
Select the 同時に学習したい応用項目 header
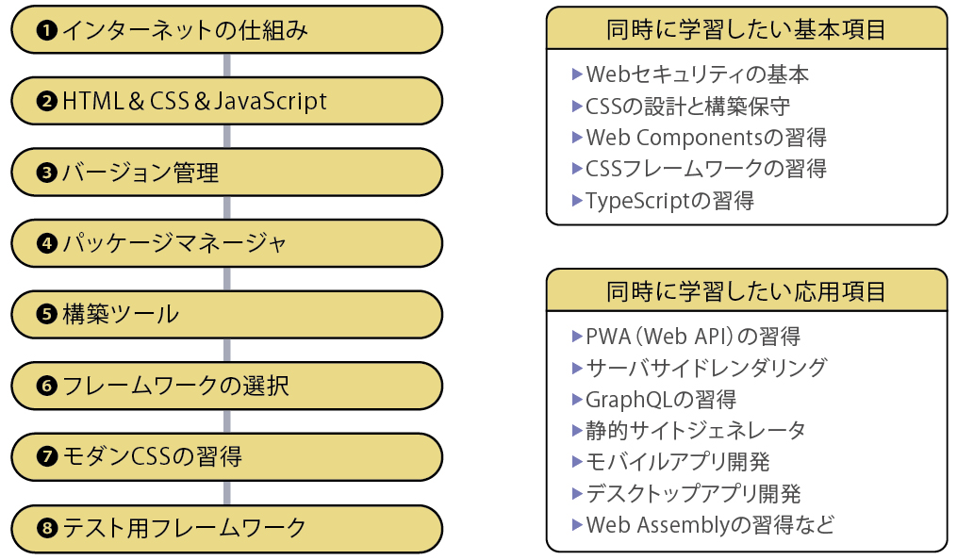(746, 291)
